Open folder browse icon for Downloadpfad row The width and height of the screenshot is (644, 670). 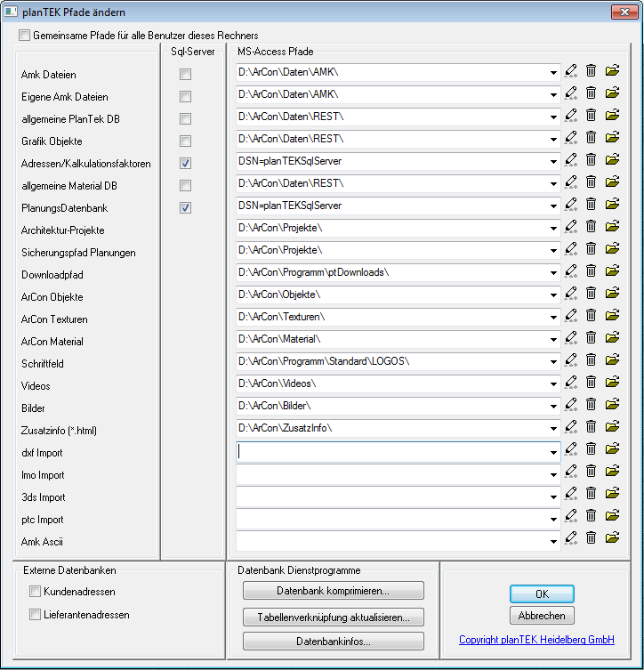coord(612,271)
